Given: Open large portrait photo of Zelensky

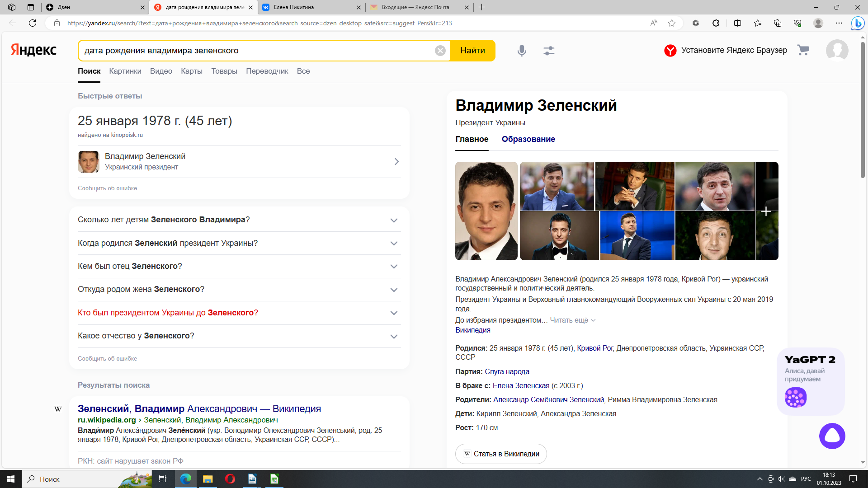Looking at the screenshot, I should click(x=486, y=211).
